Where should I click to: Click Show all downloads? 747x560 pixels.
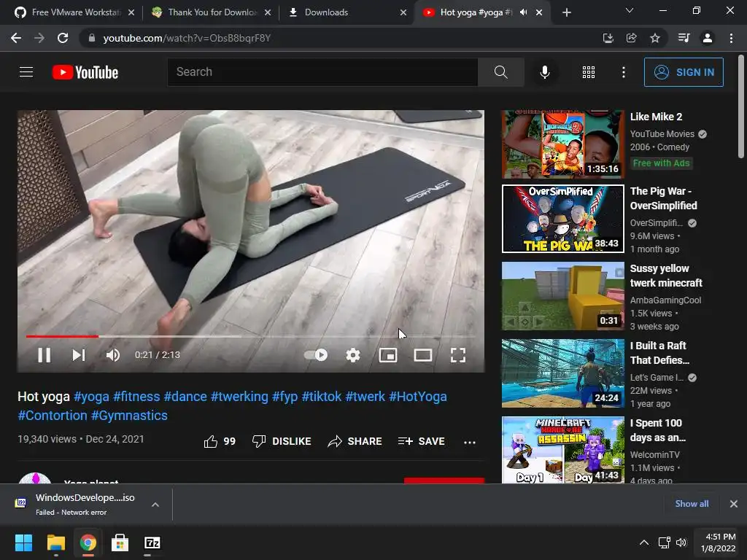[x=692, y=504]
